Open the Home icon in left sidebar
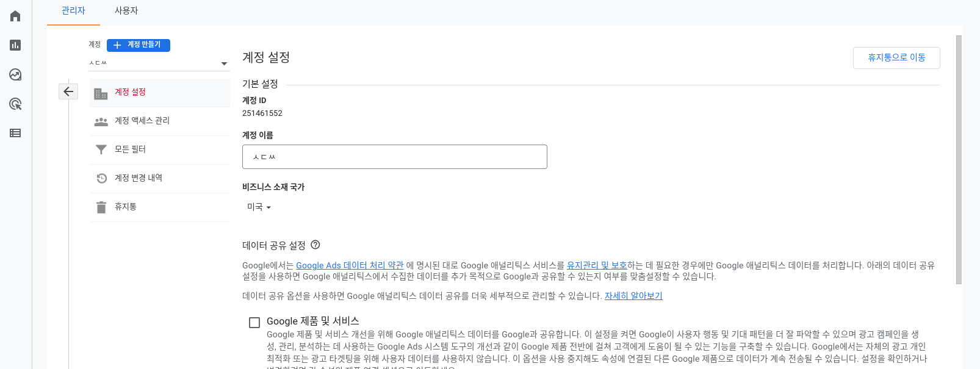The height and width of the screenshot is (369, 980). click(15, 16)
